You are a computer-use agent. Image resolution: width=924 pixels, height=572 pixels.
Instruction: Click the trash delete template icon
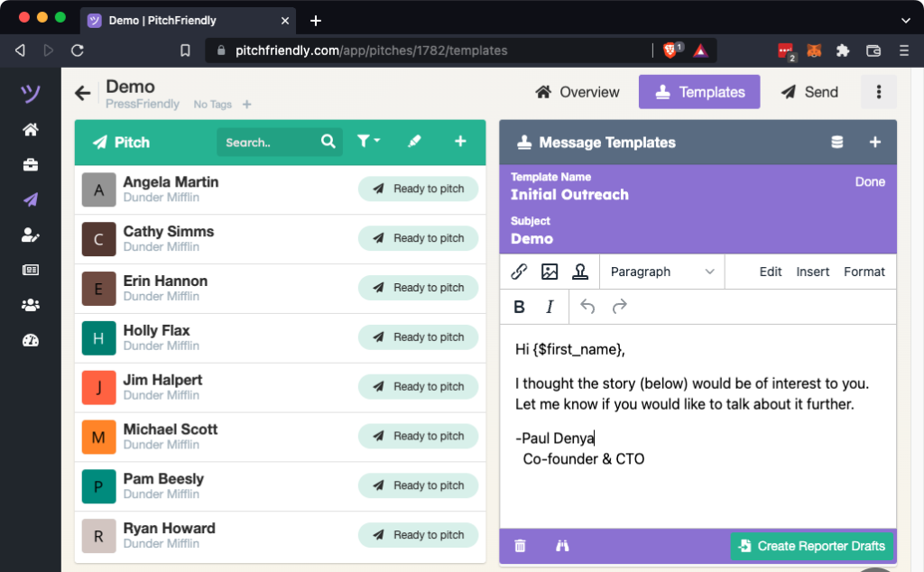tap(520, 546)
